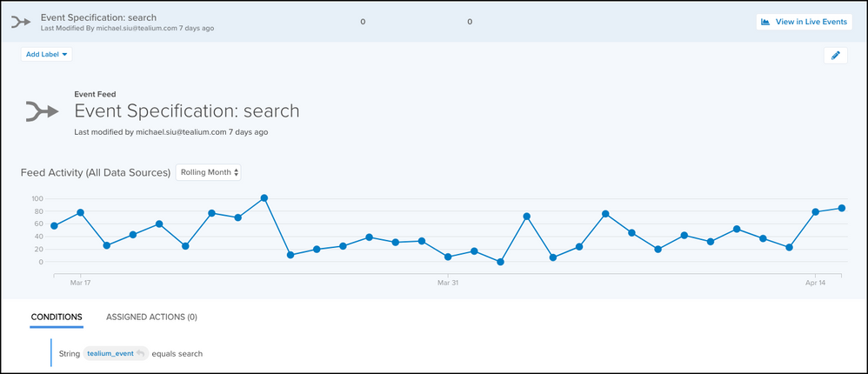The height and width of the screenshot is (374, 868).
Task: Click the chart icon in View in Live Events
Action: [x=766, y=22]
